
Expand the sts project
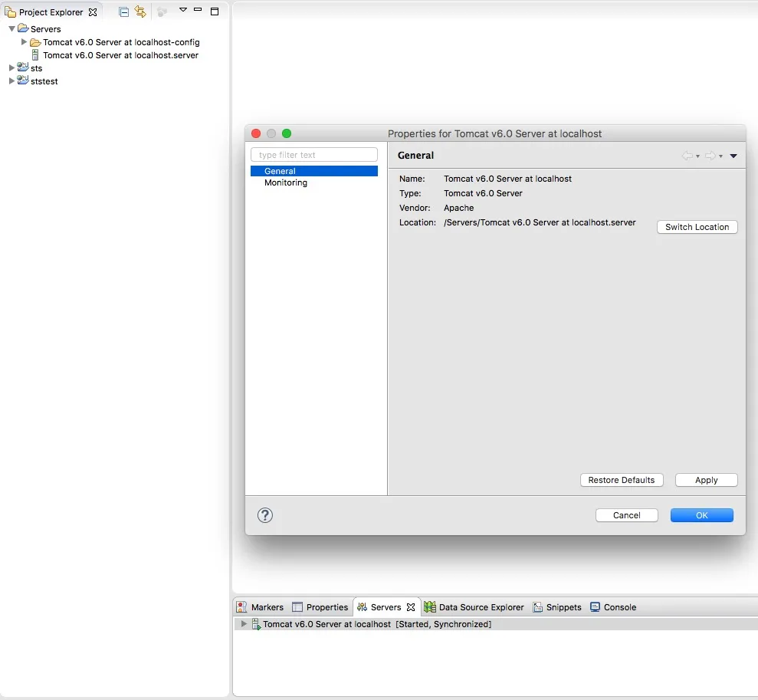(11, 68)
